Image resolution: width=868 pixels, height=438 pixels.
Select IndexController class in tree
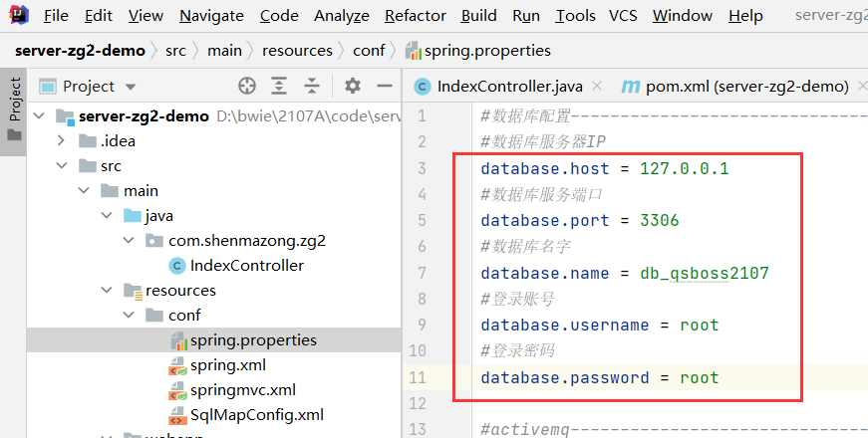point(247,266)
